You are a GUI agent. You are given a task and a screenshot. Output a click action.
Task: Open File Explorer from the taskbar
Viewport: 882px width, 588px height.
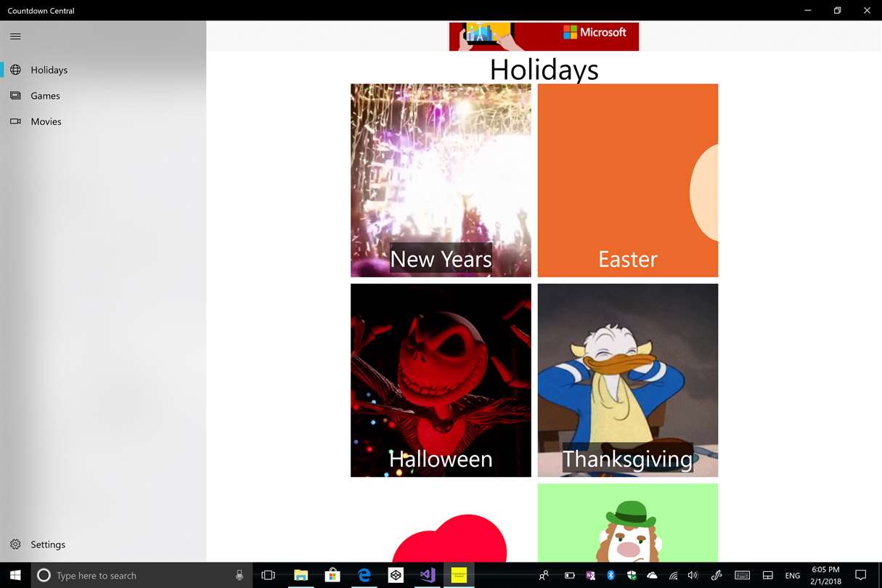click(301, 575)
